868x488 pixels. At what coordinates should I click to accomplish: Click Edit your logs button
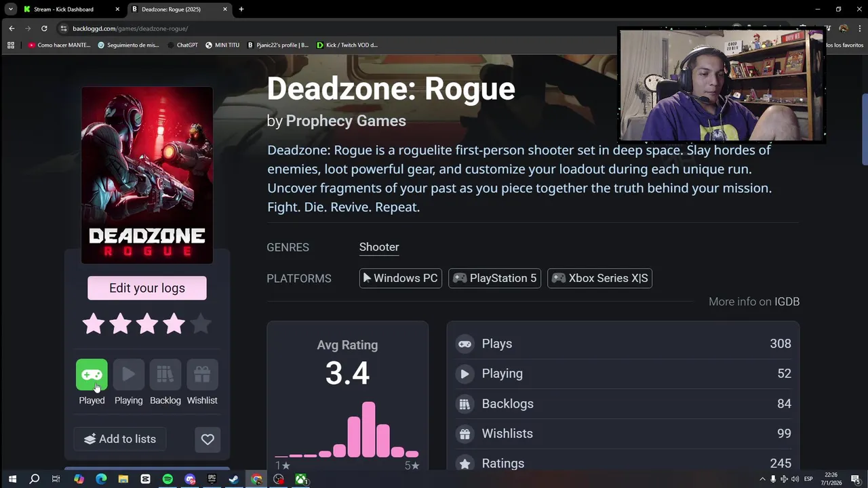[147, 288]
